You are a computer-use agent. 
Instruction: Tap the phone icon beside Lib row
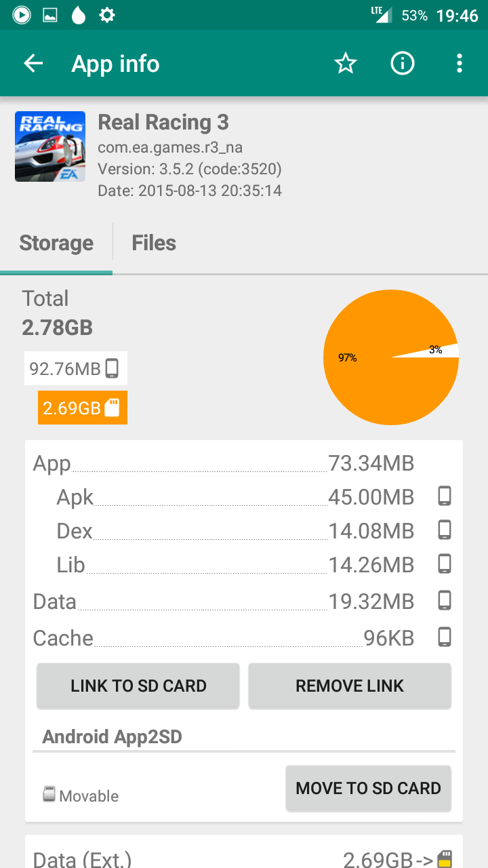click(445, 564)
